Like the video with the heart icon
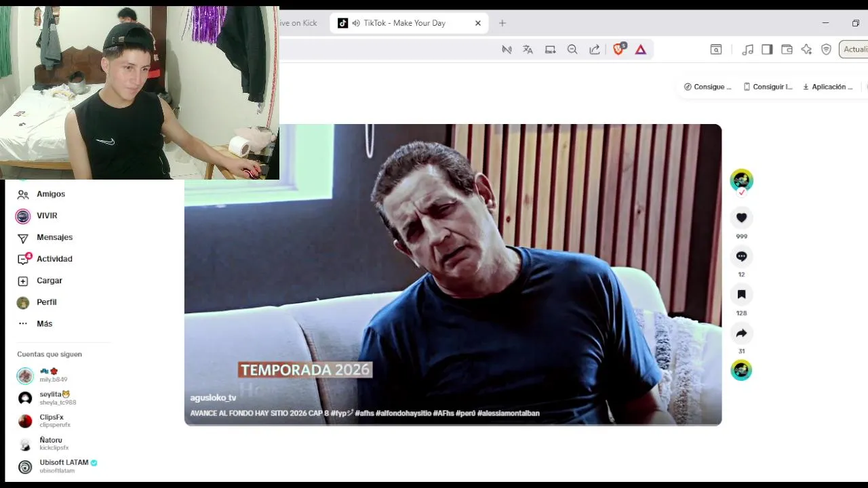 [741, 218]
